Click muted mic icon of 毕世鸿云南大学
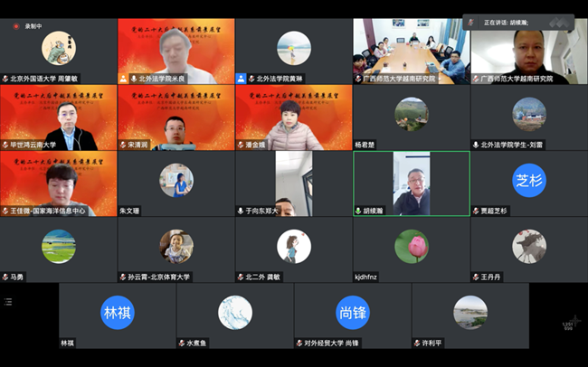The width and height of the screenshot is (588, 367). [5, 145]
